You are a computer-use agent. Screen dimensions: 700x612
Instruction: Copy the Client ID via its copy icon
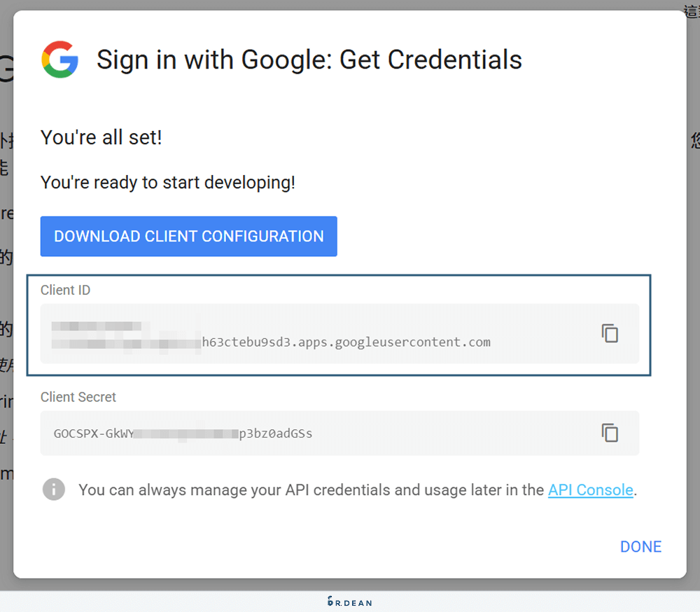click(x=610, y=334)
